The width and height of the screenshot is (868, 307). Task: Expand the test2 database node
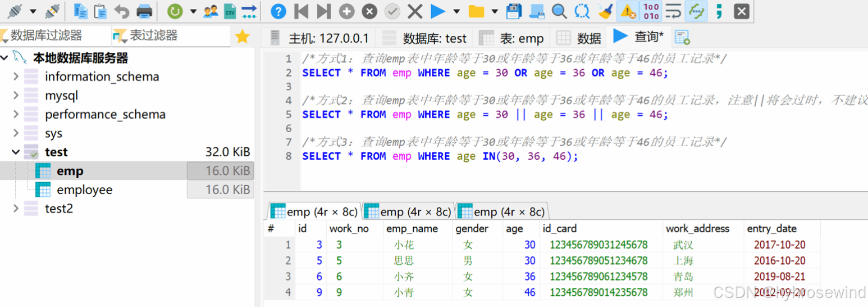coord(16,209)
